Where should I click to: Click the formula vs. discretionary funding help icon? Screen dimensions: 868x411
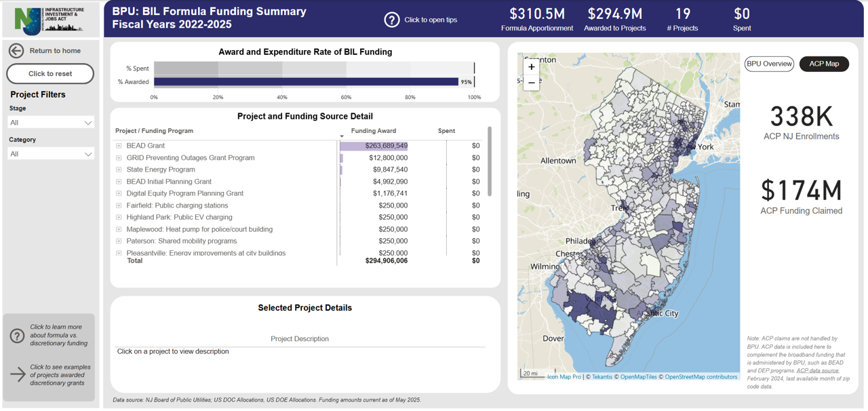click(x=17, y=336)
